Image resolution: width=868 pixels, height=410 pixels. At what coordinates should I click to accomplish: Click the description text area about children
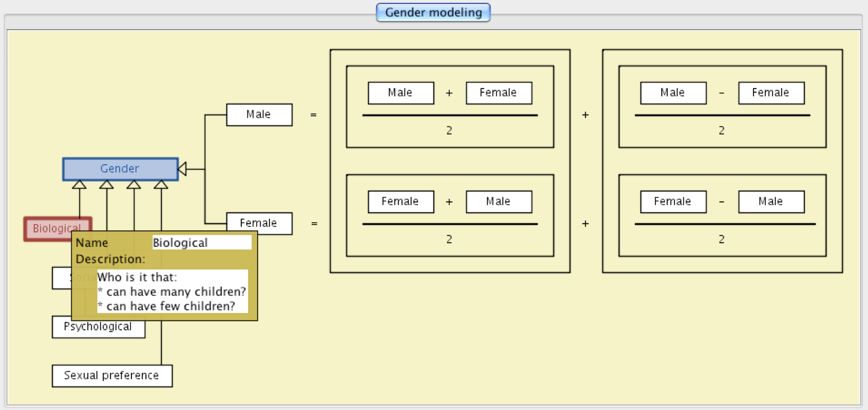(172, 291)
